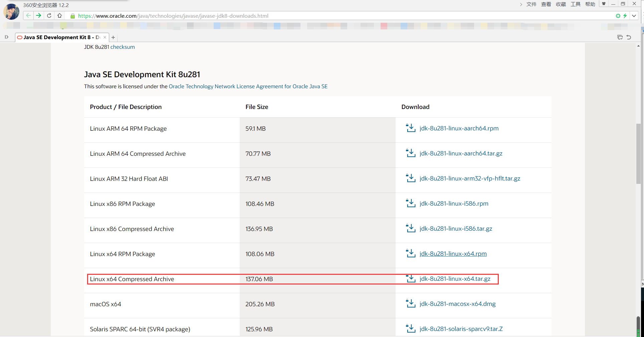Open the 工具 menu
644x337 pixels.
[575, 4]
